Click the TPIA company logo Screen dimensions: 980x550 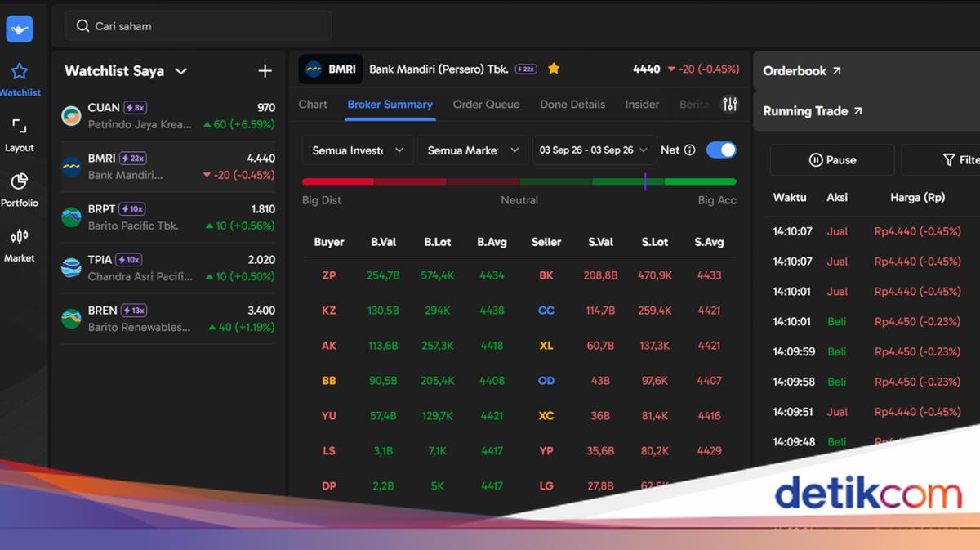(71, 268)
